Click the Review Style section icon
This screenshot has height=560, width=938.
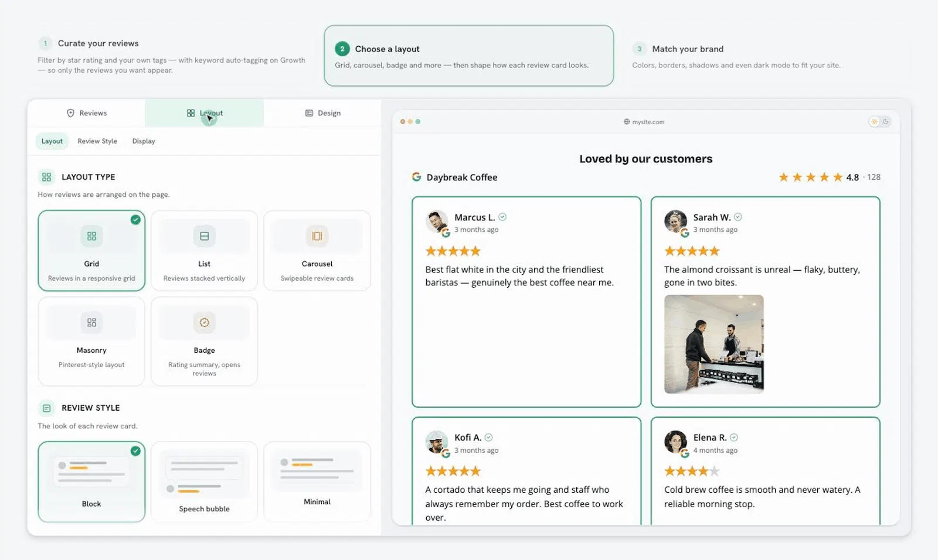click(46, 408)
